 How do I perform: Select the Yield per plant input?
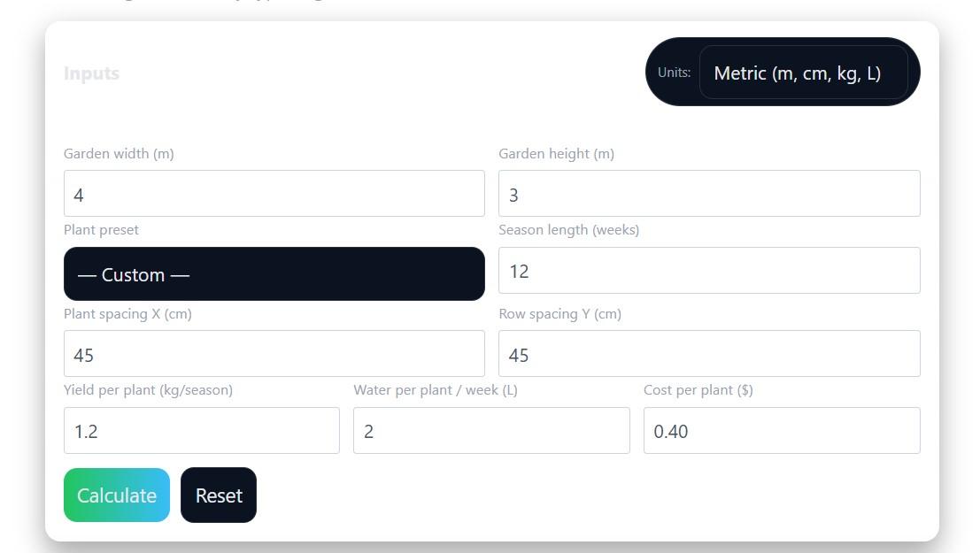[201, 431]
